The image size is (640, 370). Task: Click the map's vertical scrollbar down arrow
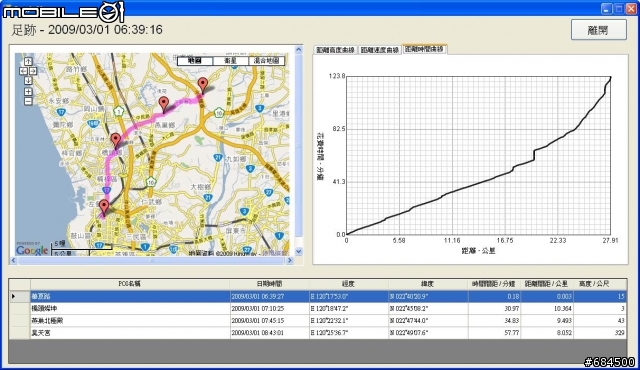298,251
